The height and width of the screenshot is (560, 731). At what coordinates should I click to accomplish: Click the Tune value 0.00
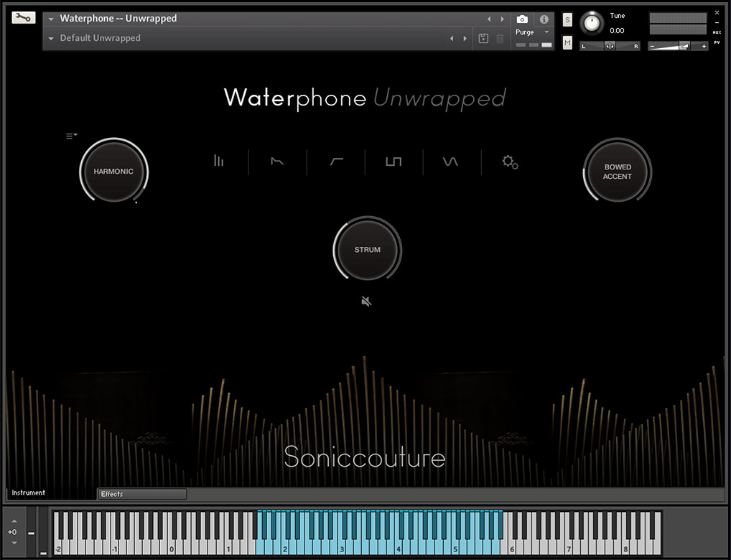pos(617,31)
